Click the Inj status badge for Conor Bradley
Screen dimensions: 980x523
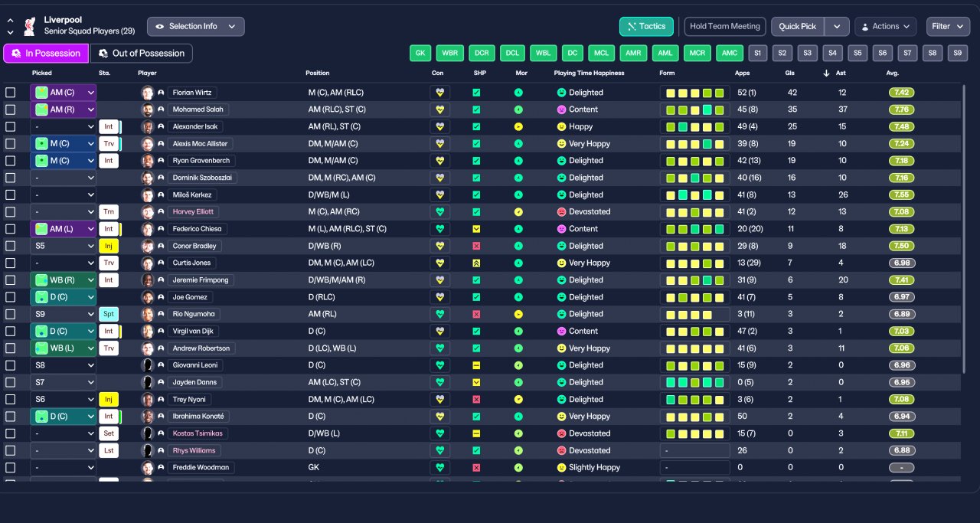coord(109,246)
